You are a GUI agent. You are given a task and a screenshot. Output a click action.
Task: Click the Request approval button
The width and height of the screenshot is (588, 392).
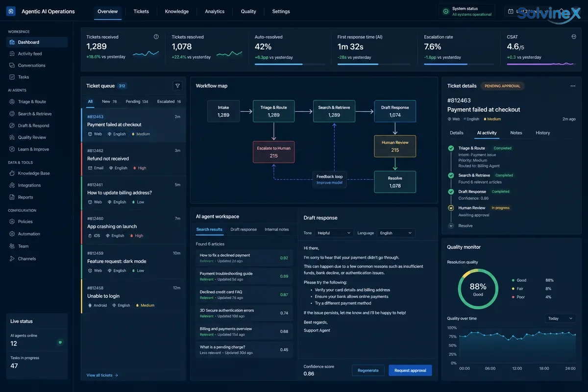pyautogui.click(x=410, y=370)
